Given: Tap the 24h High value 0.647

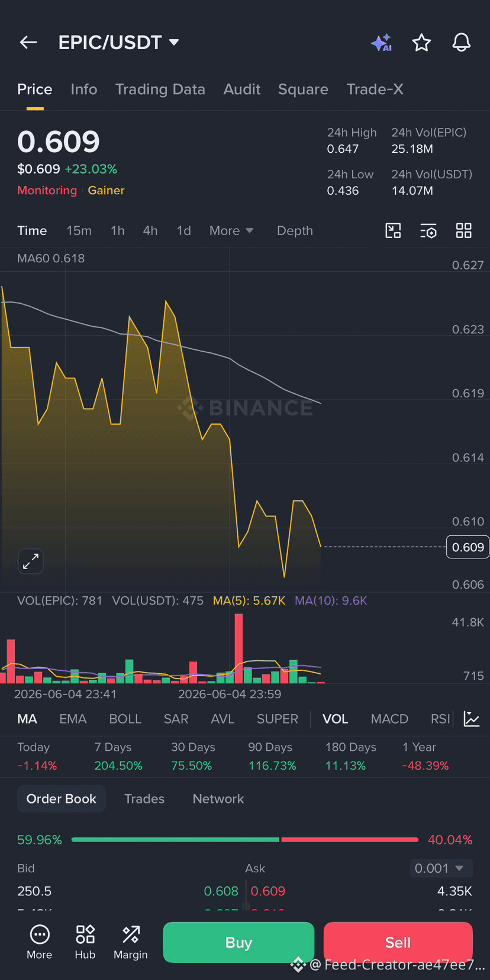Looking at the screenshot, I should coord(343,149).
